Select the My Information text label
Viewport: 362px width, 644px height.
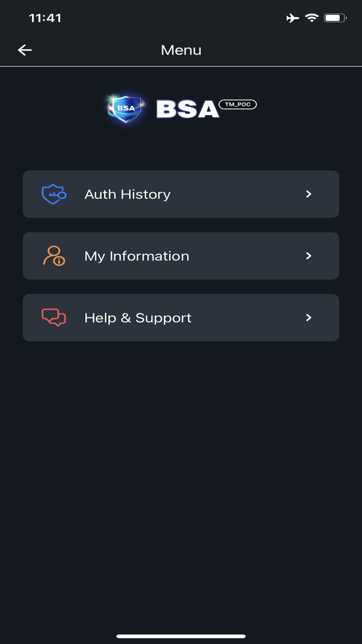click(137, 256)
